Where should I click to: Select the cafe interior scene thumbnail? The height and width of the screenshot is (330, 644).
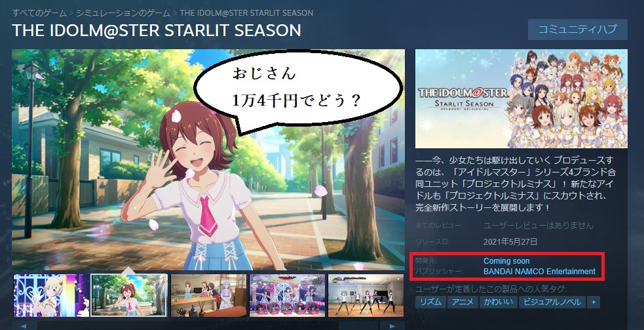pos(208,295)
